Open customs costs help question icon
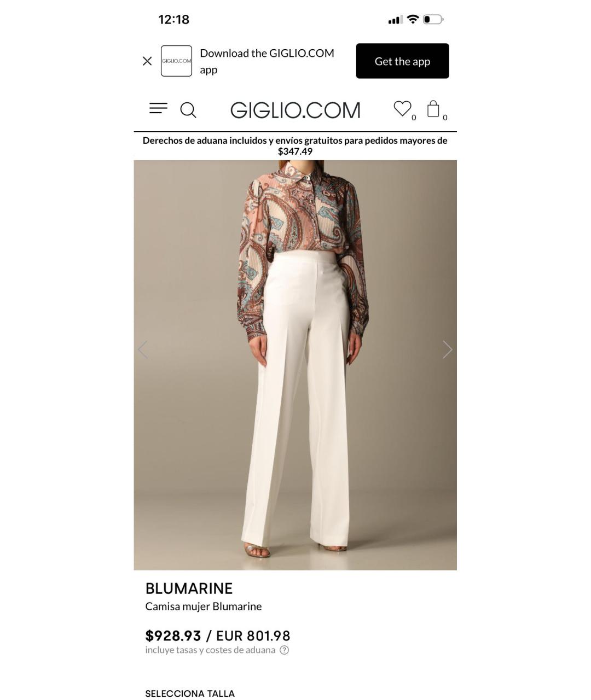This screenshot has width=591, height=700. pos(284,650)
